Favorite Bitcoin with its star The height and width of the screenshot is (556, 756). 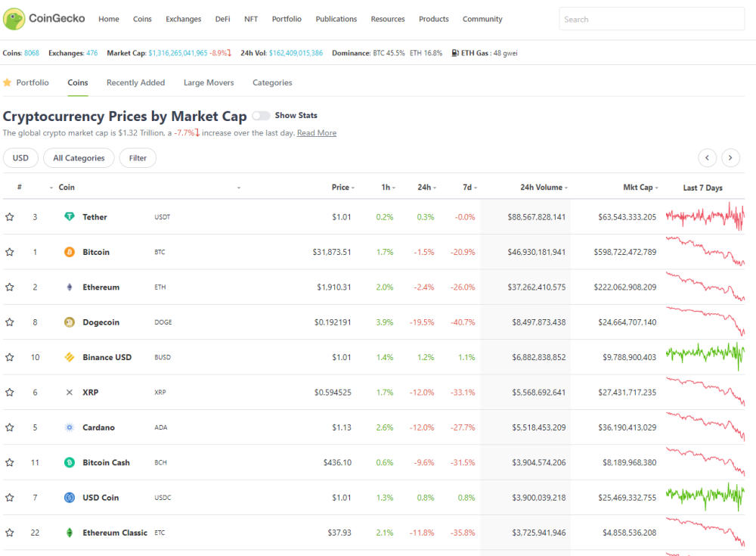click(x=10, y=252)
